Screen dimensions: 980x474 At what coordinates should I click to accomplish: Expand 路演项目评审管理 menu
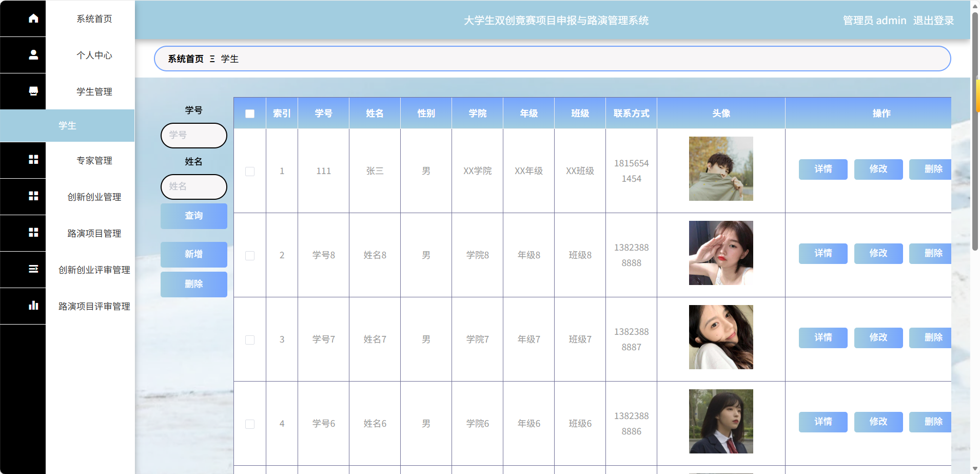point(94,306)
